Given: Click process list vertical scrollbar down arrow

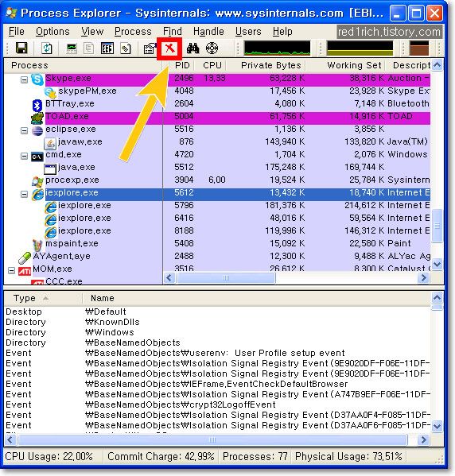Looking at the screenshot, I should pyautogui.click(x=437, y=264).
